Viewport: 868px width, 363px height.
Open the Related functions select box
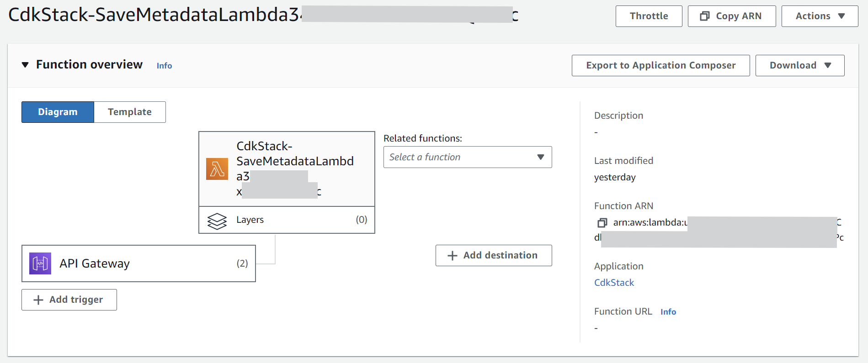pos(467,157)
